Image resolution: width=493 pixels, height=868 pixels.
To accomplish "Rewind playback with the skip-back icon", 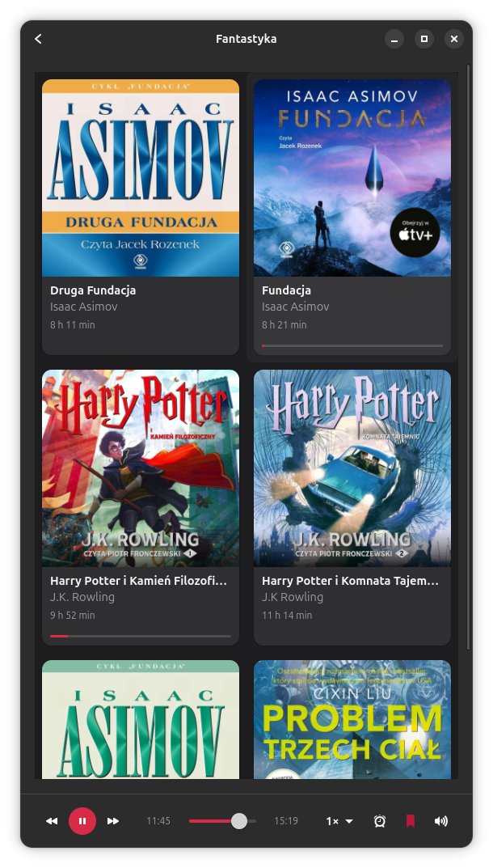I will pos(52,821).
